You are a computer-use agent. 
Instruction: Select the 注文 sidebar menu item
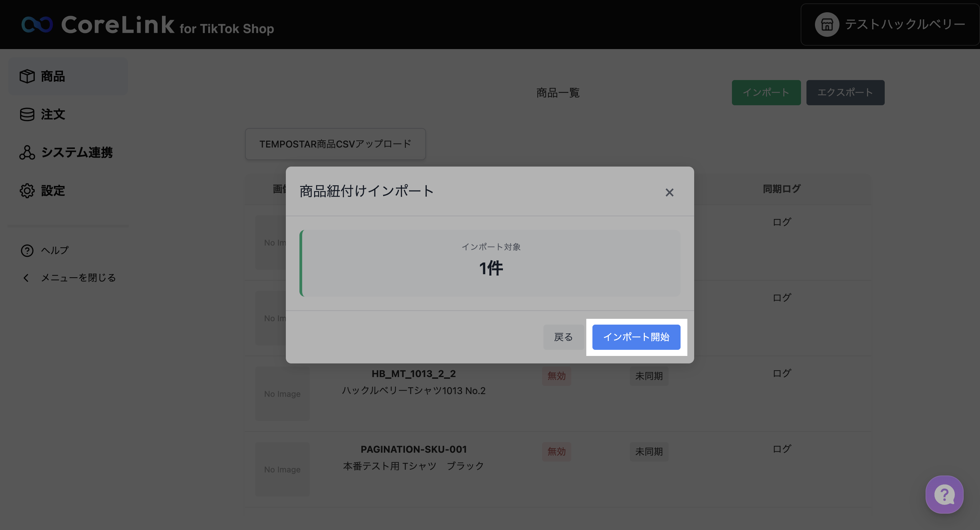(53, 114)
